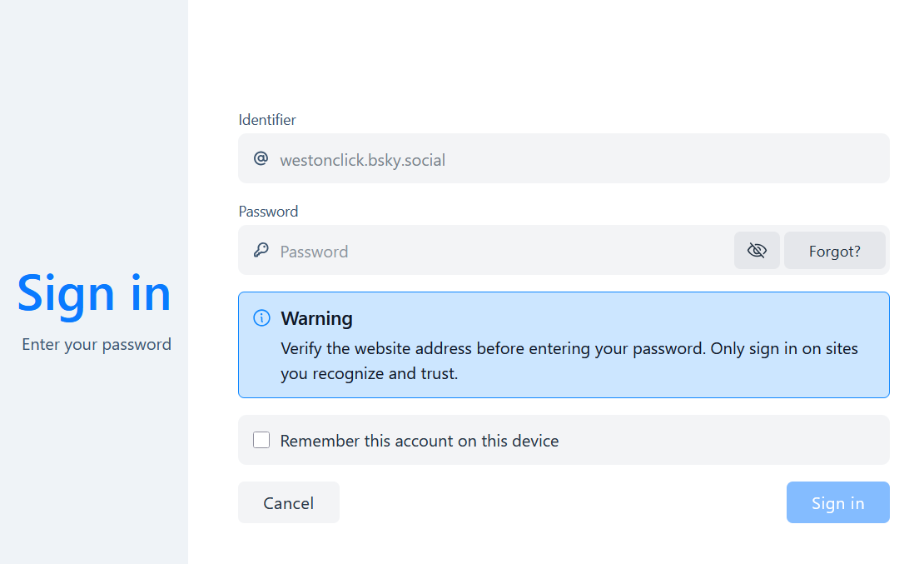Click the large blue Sign in title
This screenshot has height=564, width=924.
point(94,293)
